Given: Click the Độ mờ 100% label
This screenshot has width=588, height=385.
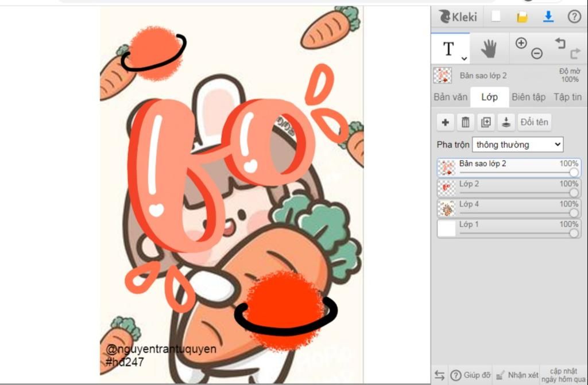Looking at the screenshot, I should (x=570, y=75).
